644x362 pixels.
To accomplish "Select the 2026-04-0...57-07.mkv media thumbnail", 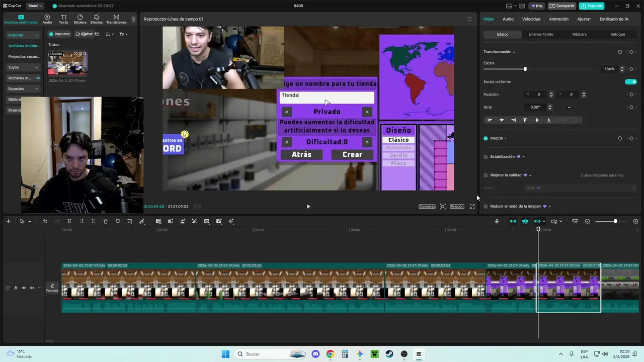I will point(67,63).
